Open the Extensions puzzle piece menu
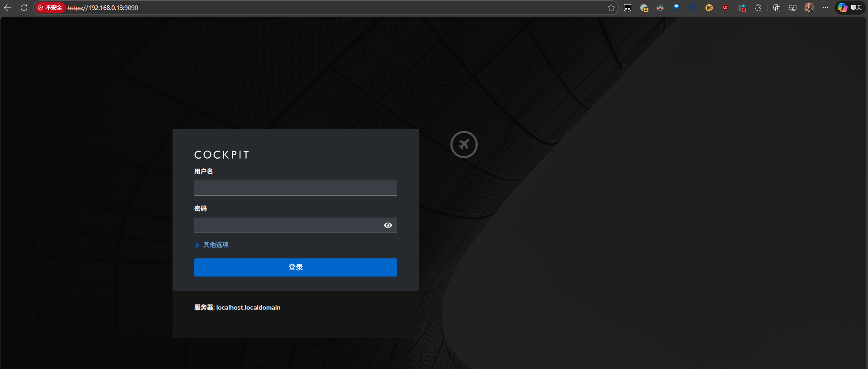 click(x=758, y=8)
